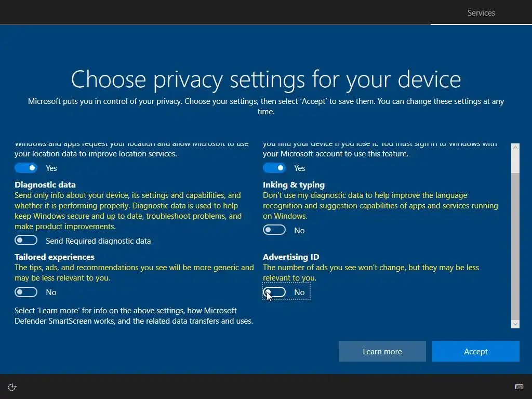Select the Services tab

pos(481,12)
